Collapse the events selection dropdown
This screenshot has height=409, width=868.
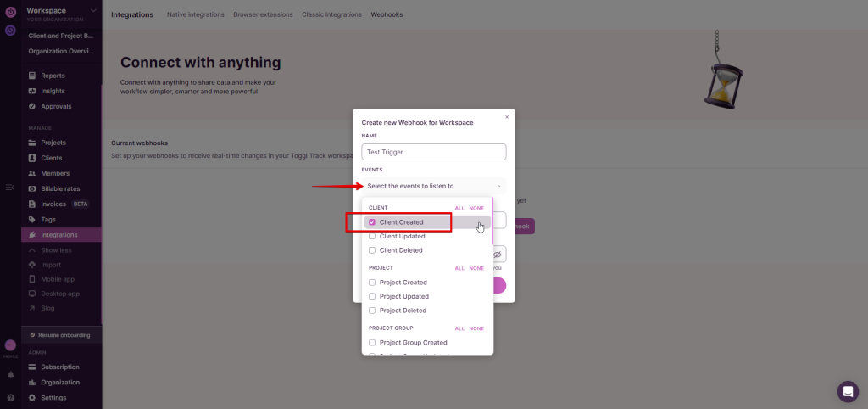click(x=499, y=186)
